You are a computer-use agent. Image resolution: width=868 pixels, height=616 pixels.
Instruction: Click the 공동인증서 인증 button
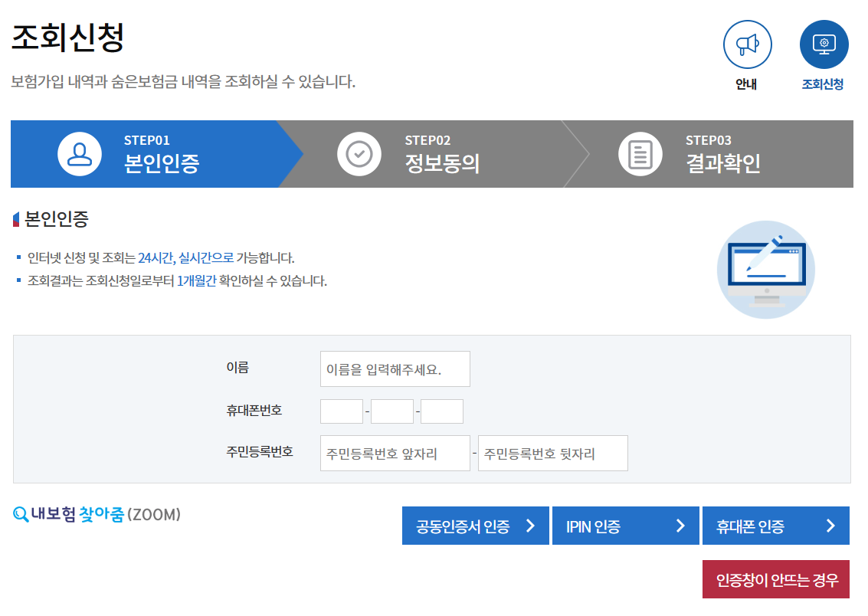click(476, 526)
